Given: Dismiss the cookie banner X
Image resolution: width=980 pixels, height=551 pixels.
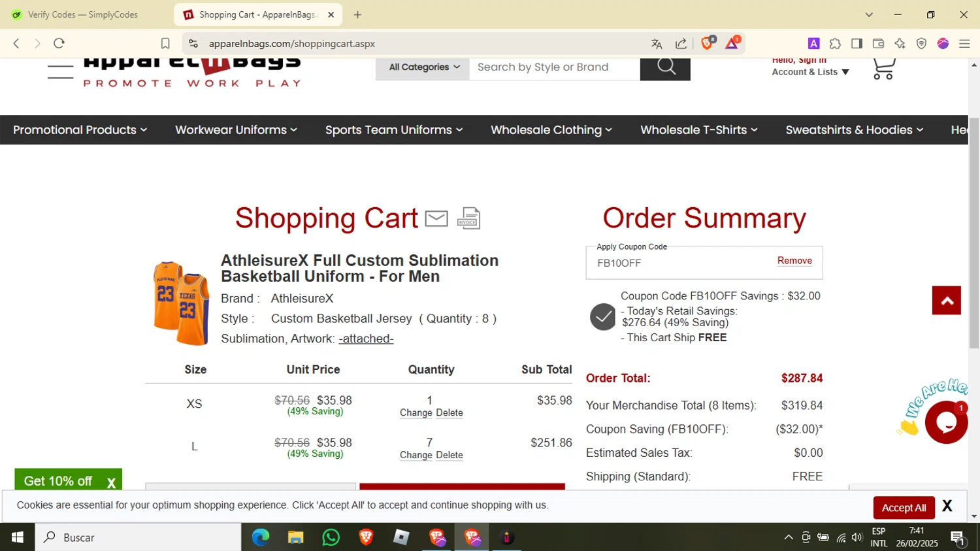Looking at the screenshot, I should coord(947,507).
